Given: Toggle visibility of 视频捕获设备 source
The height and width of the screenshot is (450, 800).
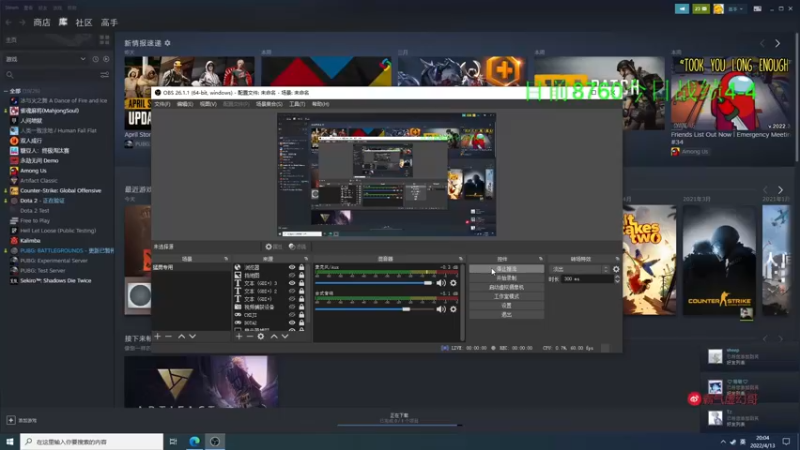Looking at the screenshot, I should (x=292, y=307).
